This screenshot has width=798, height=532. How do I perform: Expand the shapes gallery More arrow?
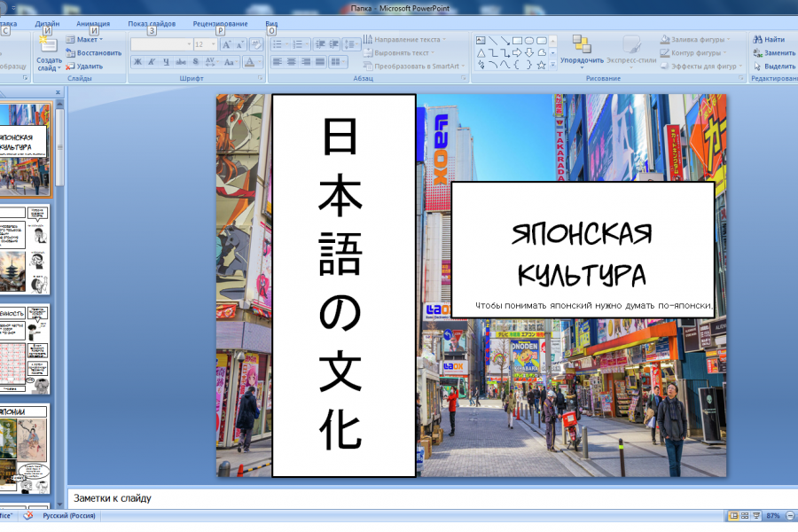(x=552, y=65)
